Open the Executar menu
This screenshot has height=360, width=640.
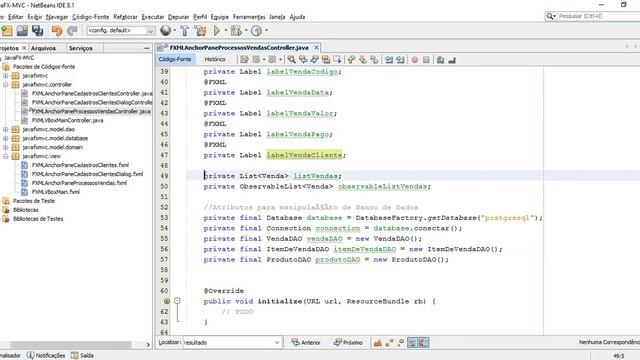coord(153,17)
